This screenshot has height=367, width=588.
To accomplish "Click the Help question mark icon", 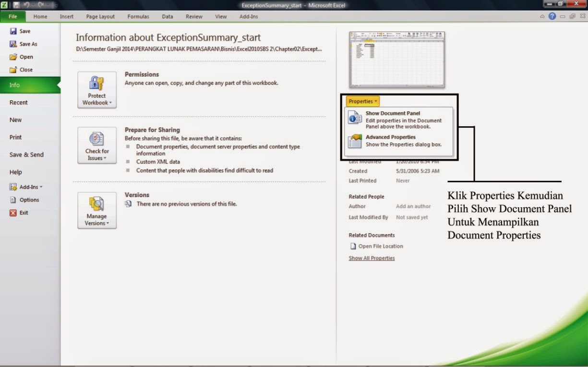I will (x=552, y=16).
